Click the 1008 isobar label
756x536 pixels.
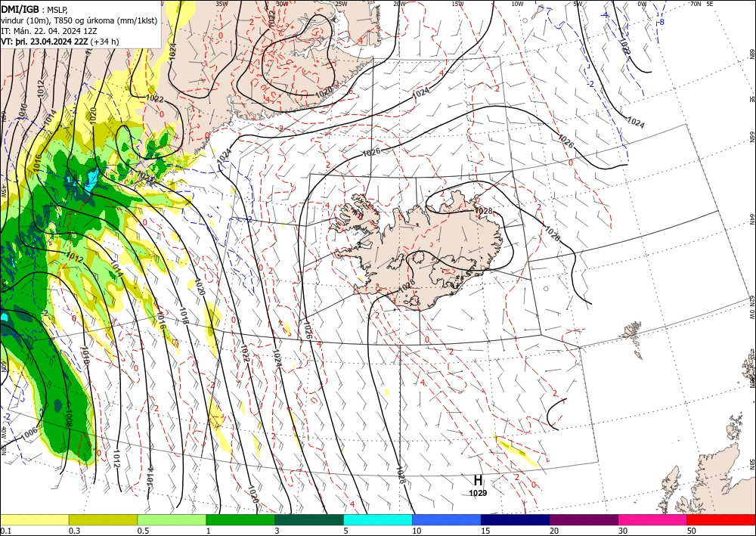[x=68, y=417]
